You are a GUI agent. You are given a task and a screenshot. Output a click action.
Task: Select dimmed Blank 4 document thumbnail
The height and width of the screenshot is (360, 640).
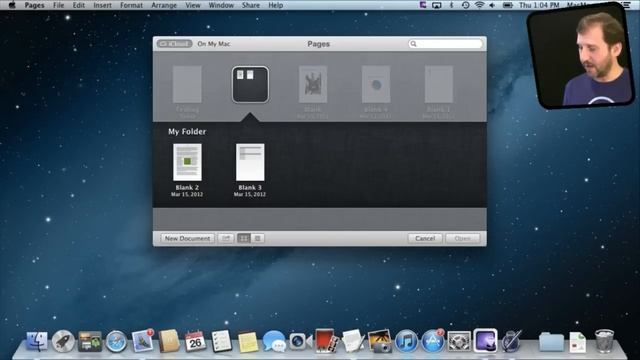coord(376,84)
